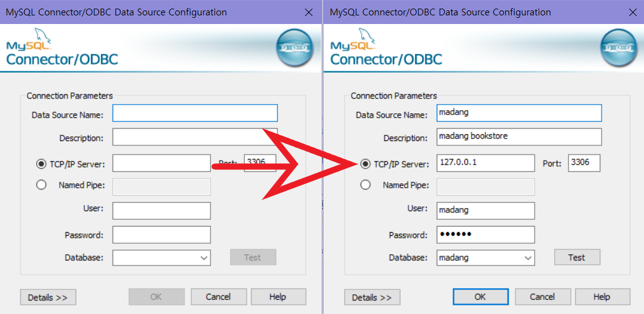
Task: Click the Description label in right dialog
Action: coord(405,138)
